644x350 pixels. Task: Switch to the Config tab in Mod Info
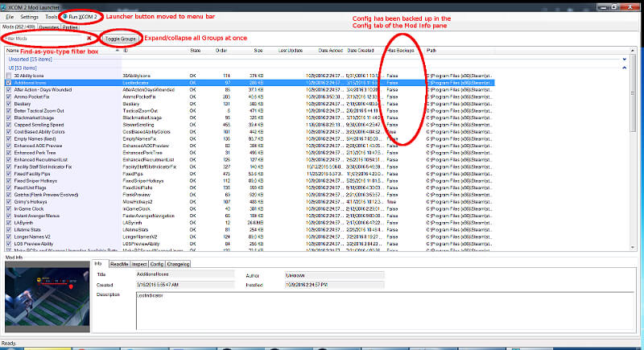click(x=157, y=263)
